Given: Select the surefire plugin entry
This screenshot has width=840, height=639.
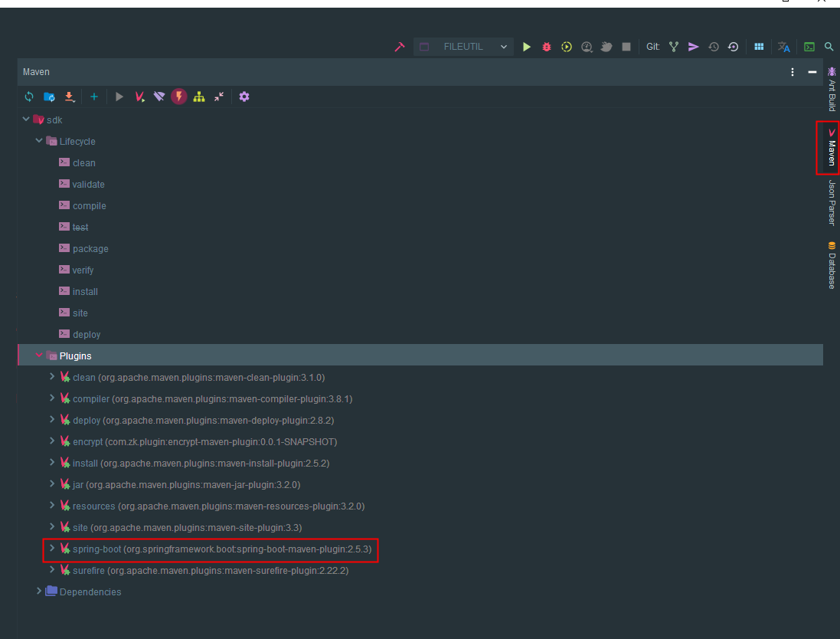Looking at the screenshot, I should point(90,570).
